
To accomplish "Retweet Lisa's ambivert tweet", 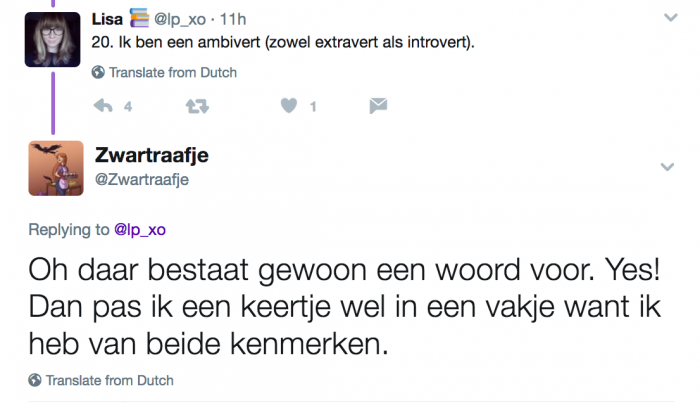I will (197, 106).
